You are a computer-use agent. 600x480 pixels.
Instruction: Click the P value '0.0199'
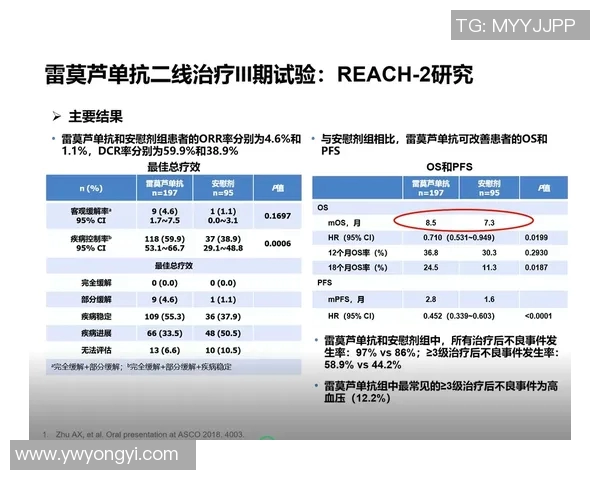click(536, 238)
